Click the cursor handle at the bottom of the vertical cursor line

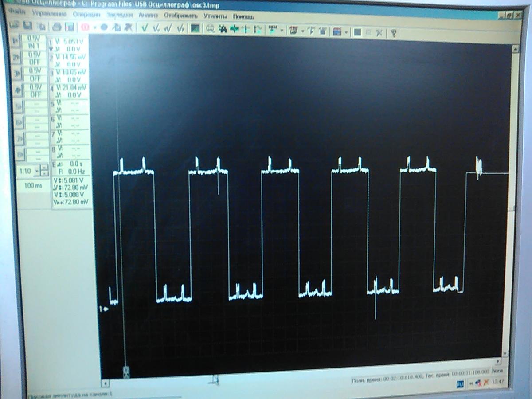[126, 371]
